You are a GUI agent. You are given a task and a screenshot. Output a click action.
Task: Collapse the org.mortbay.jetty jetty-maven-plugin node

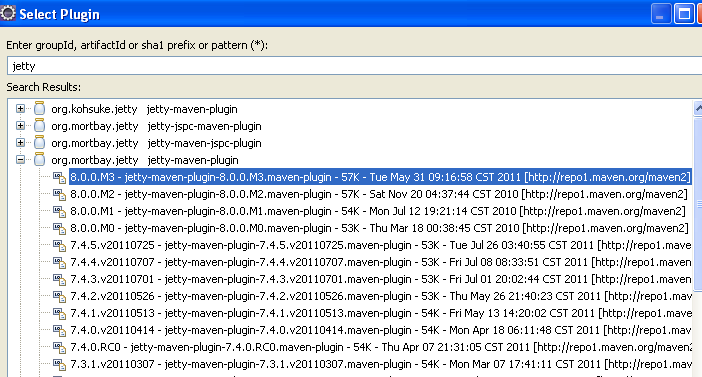pos(20,160)
